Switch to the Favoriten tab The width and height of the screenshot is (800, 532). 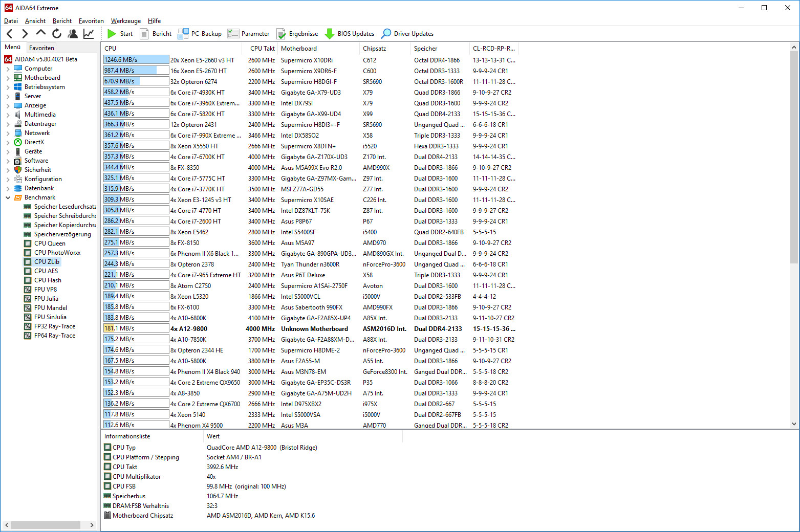coord(41,48)
